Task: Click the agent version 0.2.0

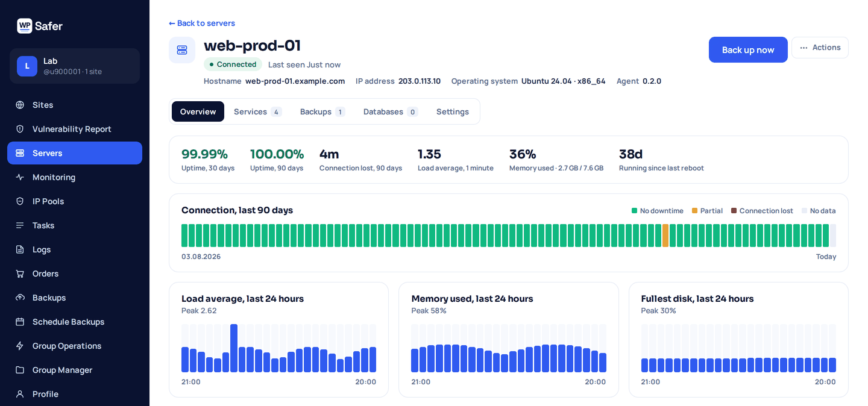Action: [x=652, y=81]
